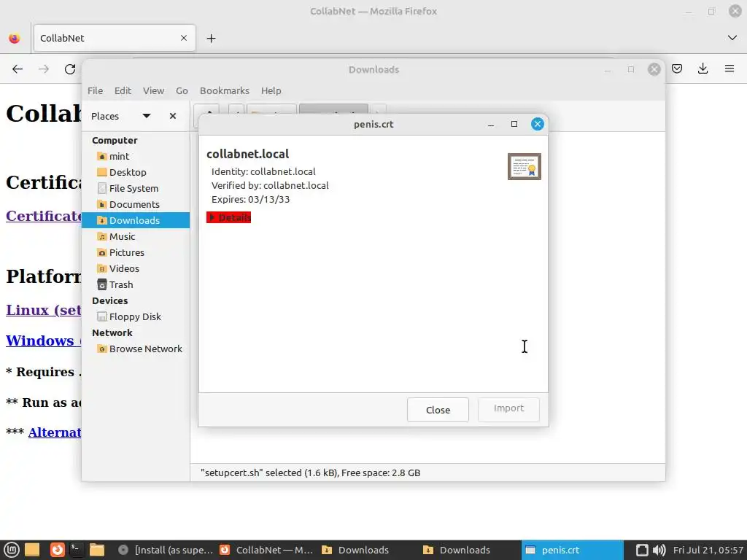Select Floppy Disk under Devices
Image resolution: width=747 pixels, height=560 pixels.
point(136,316)
